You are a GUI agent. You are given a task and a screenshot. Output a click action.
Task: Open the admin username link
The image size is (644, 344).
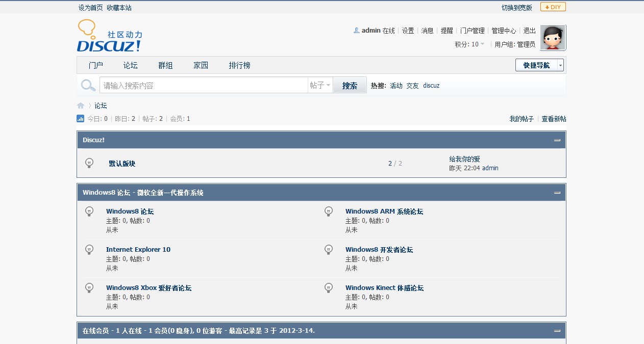(x=371, y=31)
